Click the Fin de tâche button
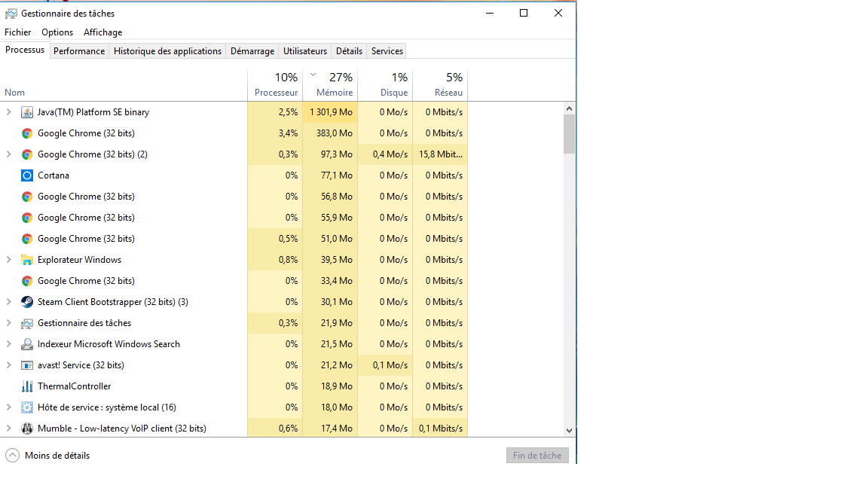 click(537, 456)
